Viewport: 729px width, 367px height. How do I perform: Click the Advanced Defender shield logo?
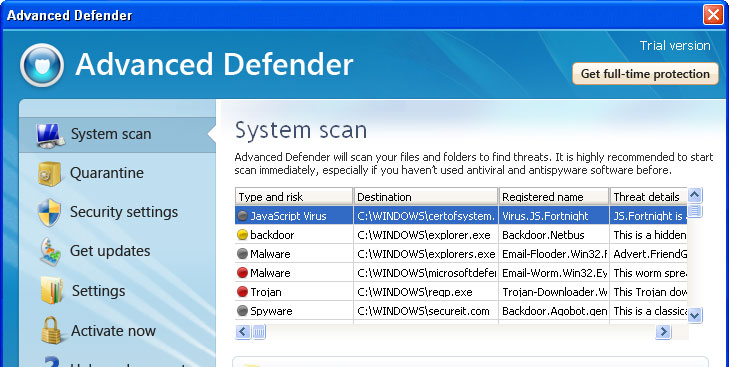tap(42, 65)
